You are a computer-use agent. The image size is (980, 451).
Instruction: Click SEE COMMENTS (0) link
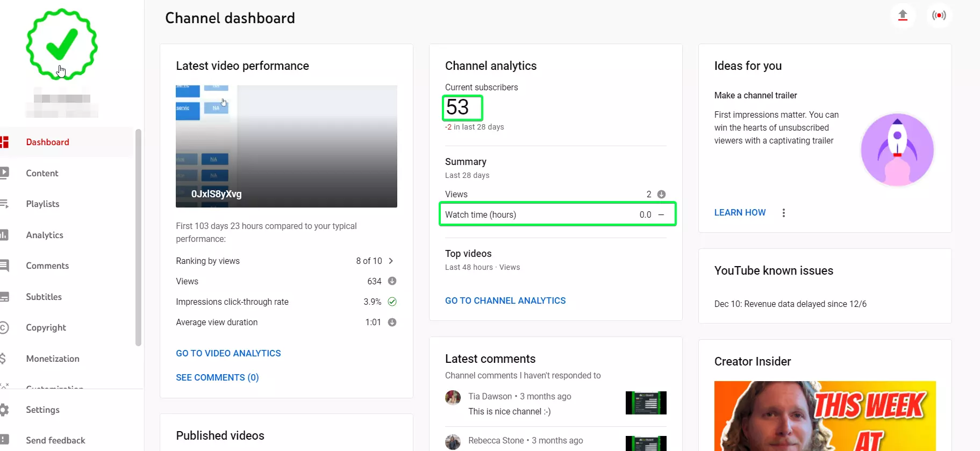[x=217, y=377]
